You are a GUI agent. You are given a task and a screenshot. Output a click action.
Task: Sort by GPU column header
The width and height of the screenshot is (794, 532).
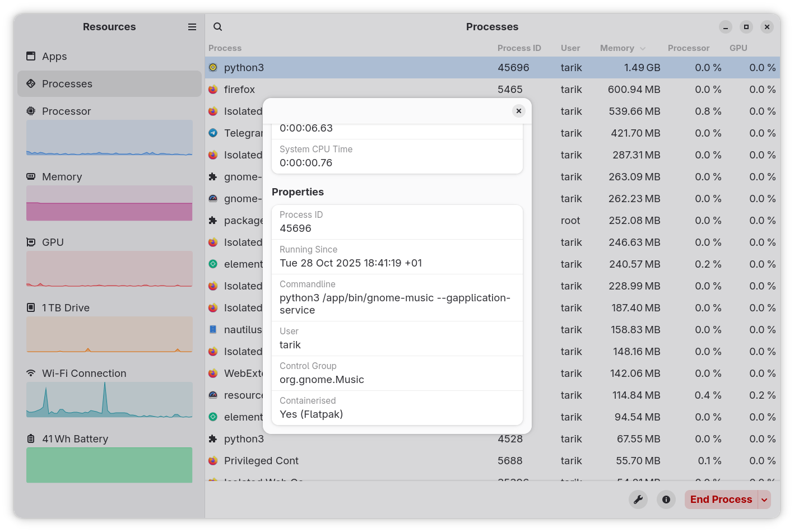[x=738, y=48]
